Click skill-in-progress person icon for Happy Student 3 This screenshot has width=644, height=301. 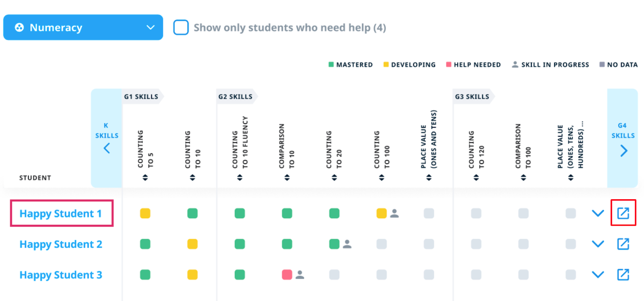300,275
